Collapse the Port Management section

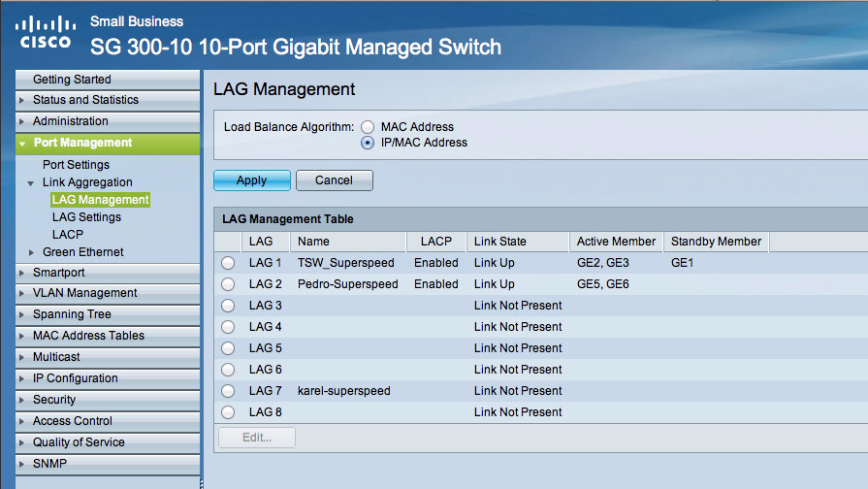click(81, 143)
